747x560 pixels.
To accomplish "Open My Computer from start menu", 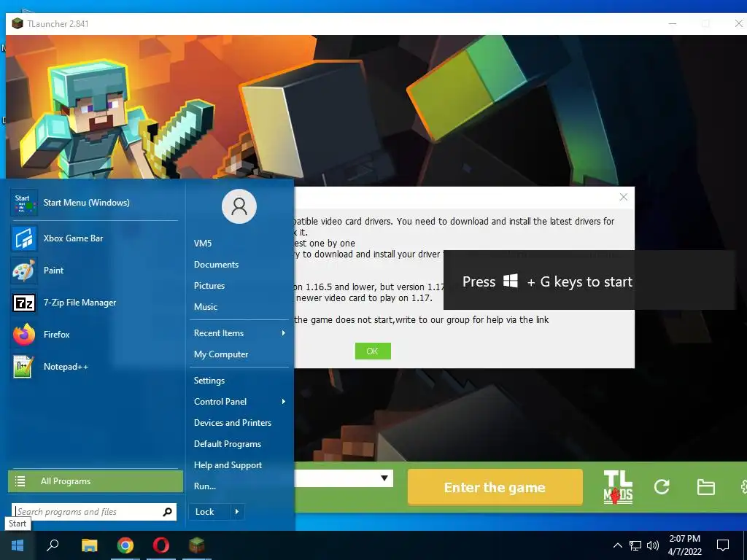I will (221, 354).
